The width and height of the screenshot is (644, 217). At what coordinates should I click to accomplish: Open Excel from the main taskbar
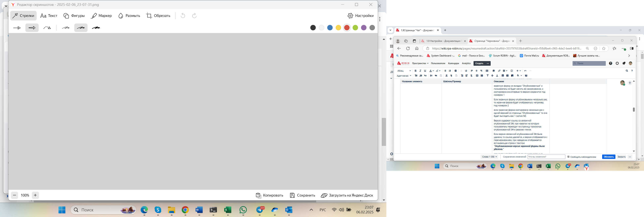click(x=227, y=210)
